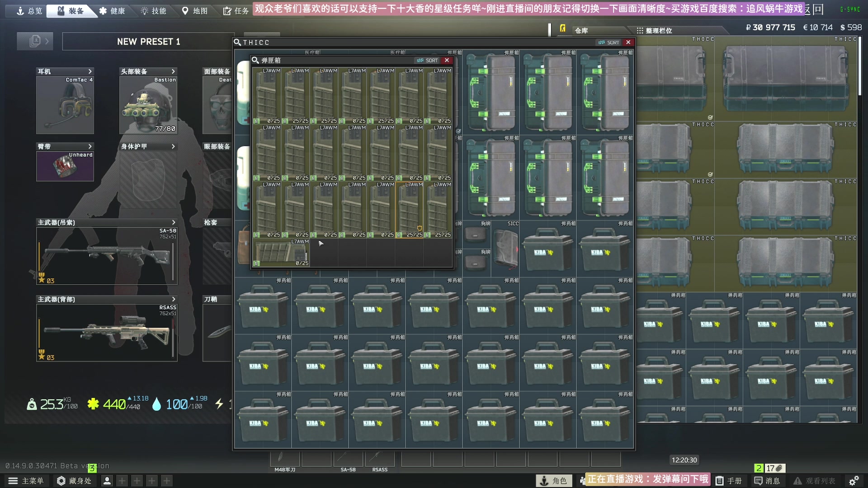Select the SA-58 rifle in sling slot

tap(107, 256)
